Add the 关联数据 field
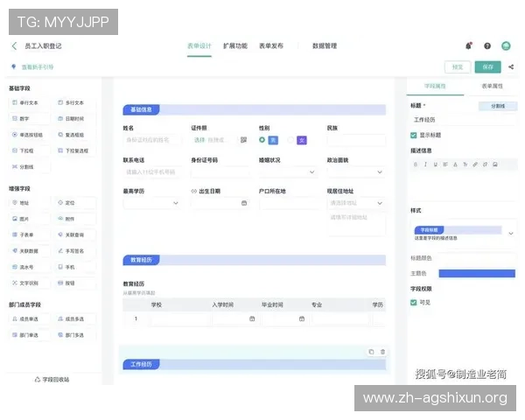The height and width of the screenshot is (420, 525). click(29, 251)
